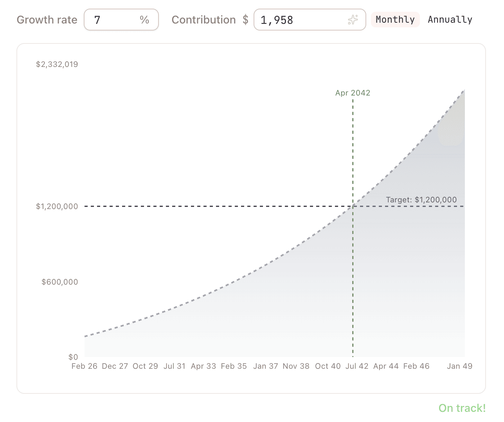Click the Jan 49 axis label
Image resolution: width=504 pixels, height=422 pixels.
pyautogui.click(x=459, y=366)
